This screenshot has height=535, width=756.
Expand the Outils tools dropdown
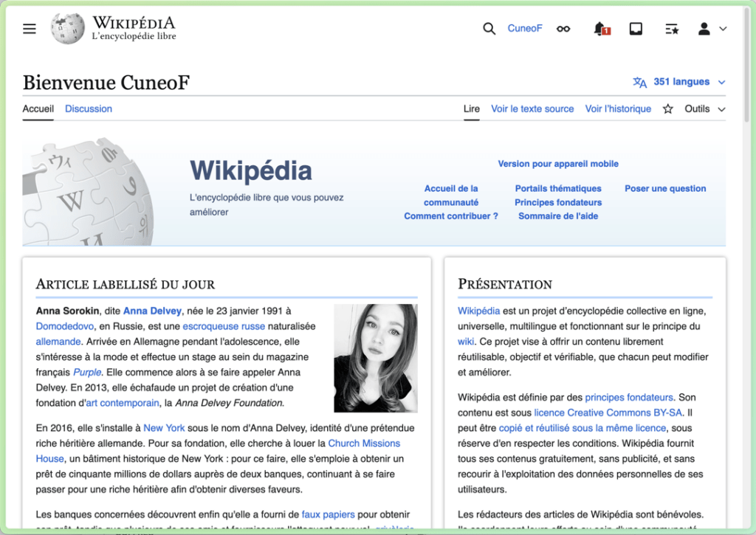tap(704, 109)
